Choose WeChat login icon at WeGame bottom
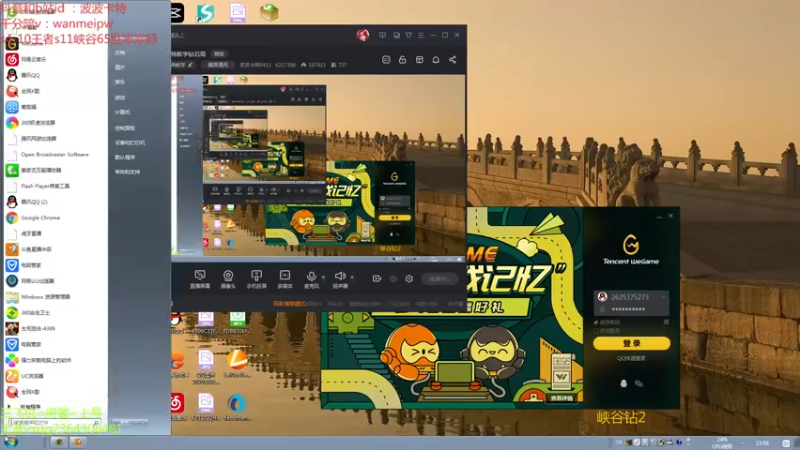Screen dimensions: 800x450 [639, 383]
